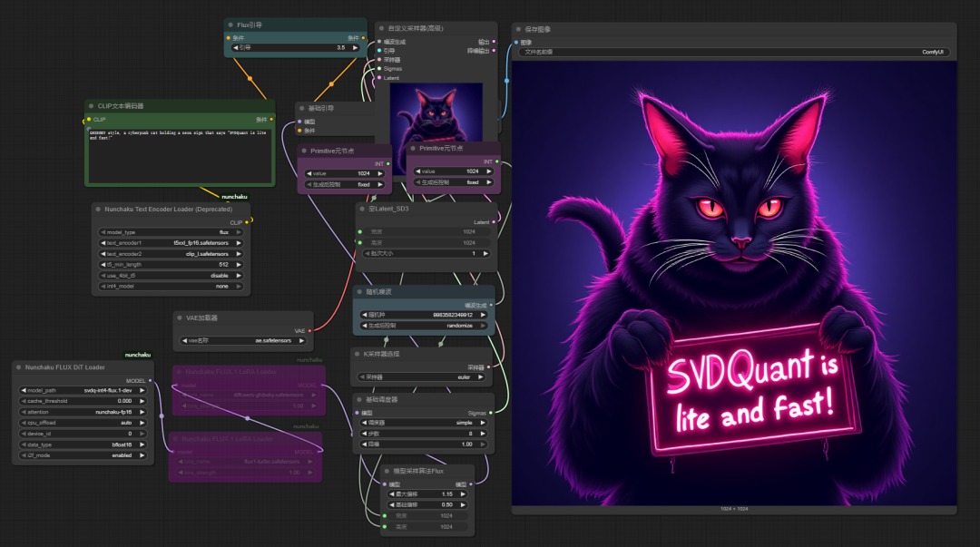The height and width of the screenshot is (547, 980).
Task: Open text_encoder1 t5xxl_fp16.safetensors dropdown
Action: (x=171, y=243)
